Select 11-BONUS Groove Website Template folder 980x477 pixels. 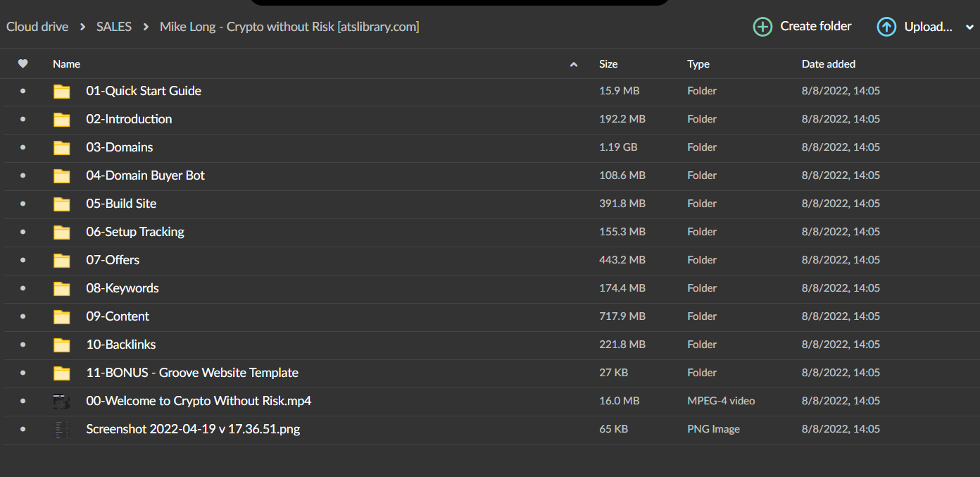click(192, 373)
